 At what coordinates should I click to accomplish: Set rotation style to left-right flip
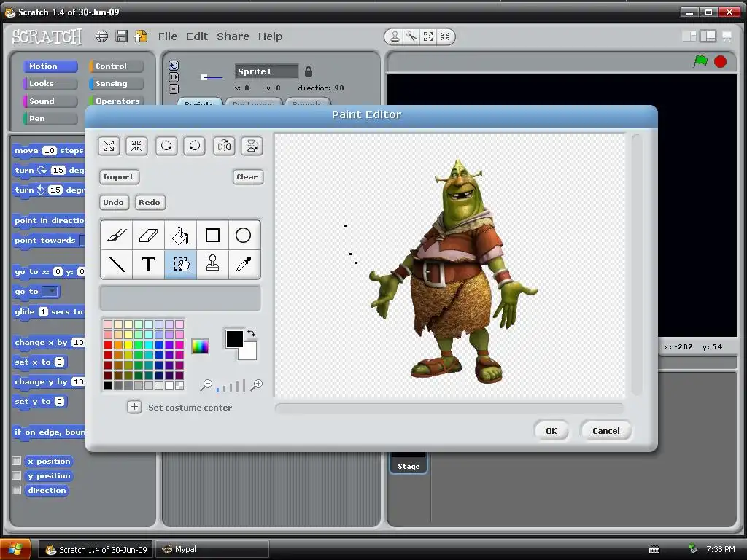click(174, 77)
